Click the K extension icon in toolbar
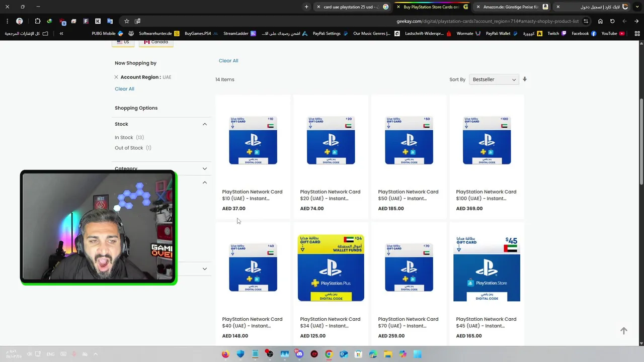Image resolution: width=644 pixels, height=362 pixels. tap(98, 21)
